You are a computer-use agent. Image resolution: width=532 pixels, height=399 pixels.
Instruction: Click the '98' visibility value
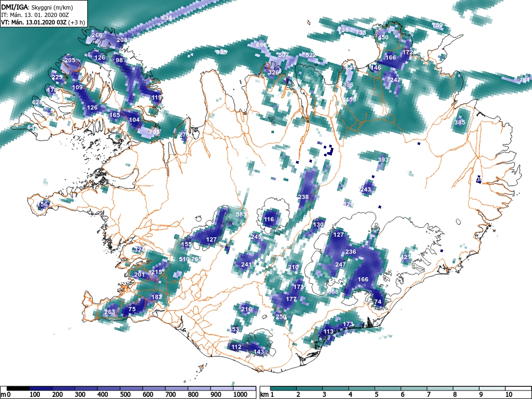coord(119,60)
